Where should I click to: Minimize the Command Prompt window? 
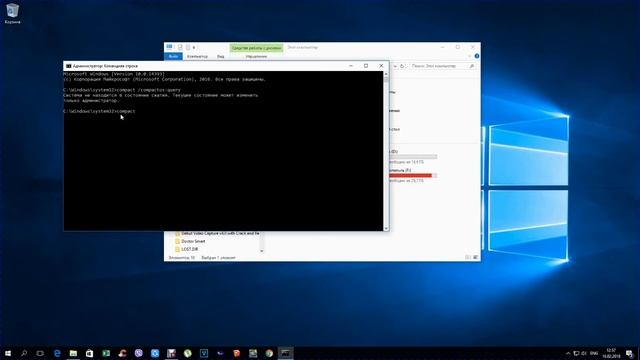[351, 66]
